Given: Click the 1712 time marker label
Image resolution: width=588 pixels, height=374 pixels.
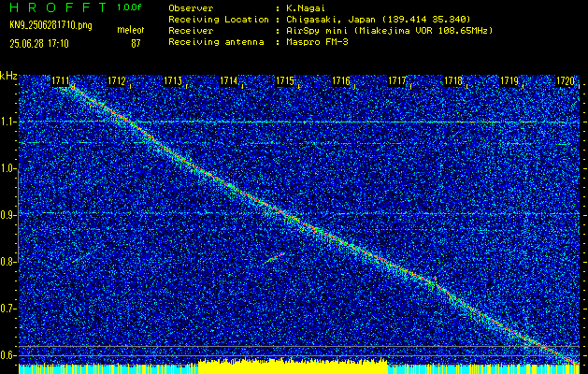Looking at the screenshot, I should tap(116, 81).
